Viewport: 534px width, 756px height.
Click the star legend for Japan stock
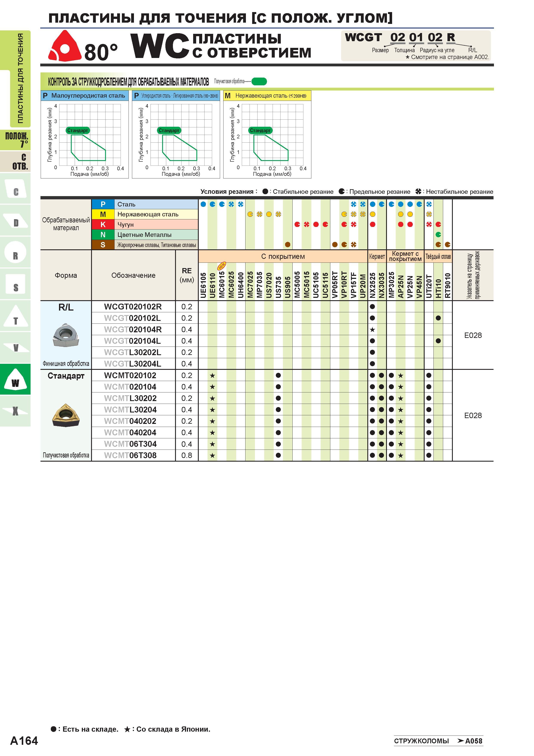tap(127, 729)
